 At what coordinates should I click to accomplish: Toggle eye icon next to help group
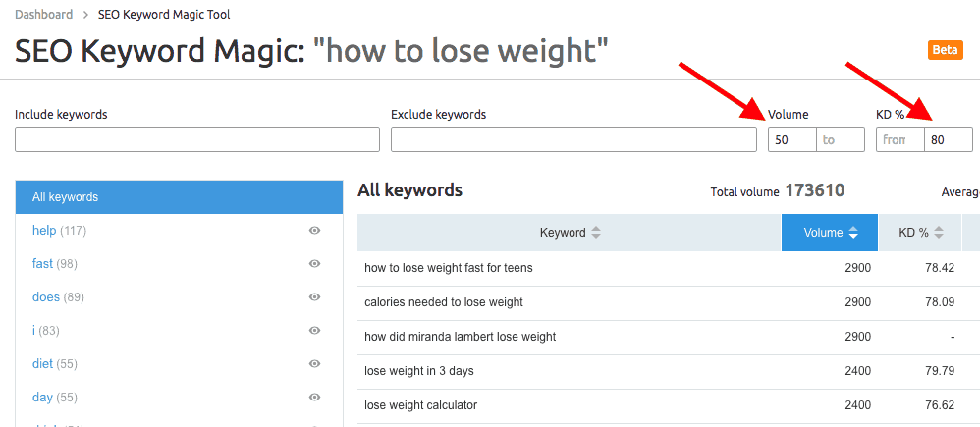tap(314, 231)
